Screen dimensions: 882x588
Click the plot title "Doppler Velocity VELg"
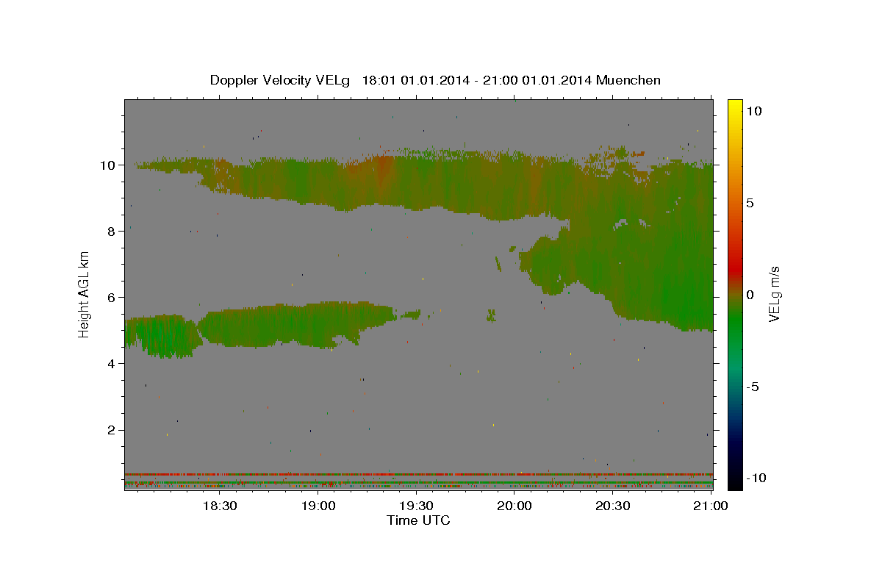[x=282, y=80]
